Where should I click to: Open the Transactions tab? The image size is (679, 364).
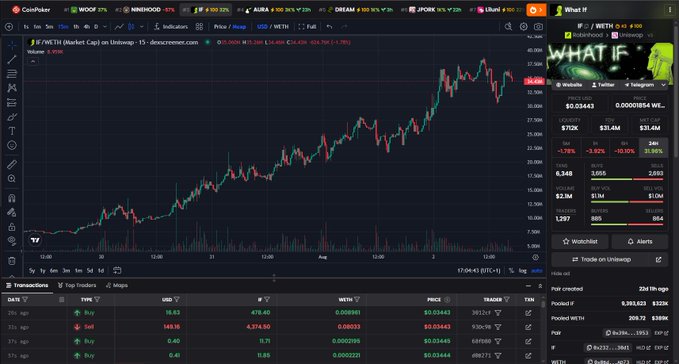click(x=27, y=285)
